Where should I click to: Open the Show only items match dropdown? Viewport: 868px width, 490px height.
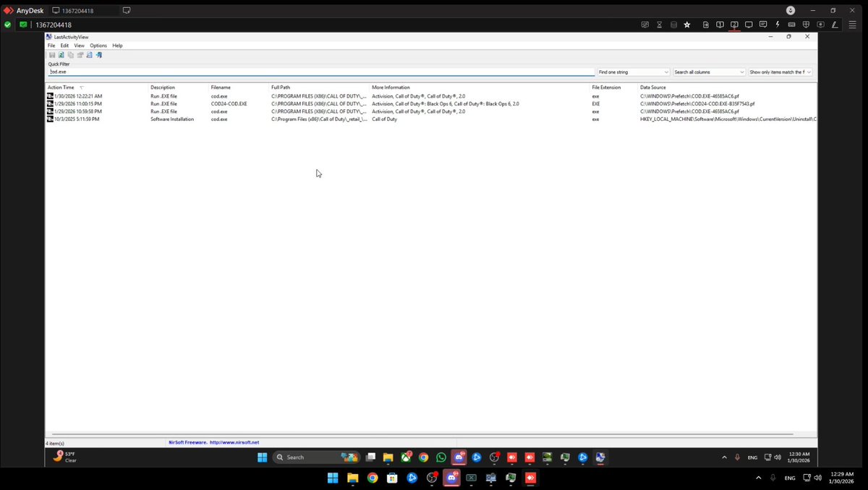click(x=780, y=72)
